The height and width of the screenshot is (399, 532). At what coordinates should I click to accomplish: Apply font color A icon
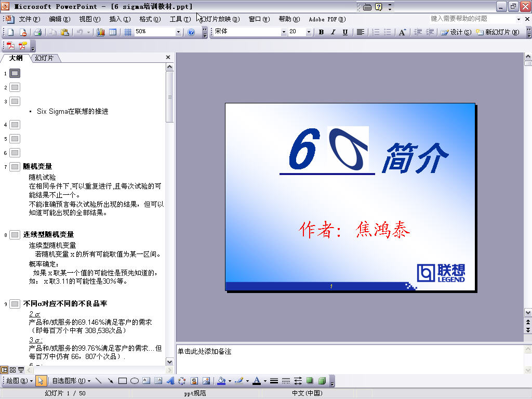click(257, 381)
